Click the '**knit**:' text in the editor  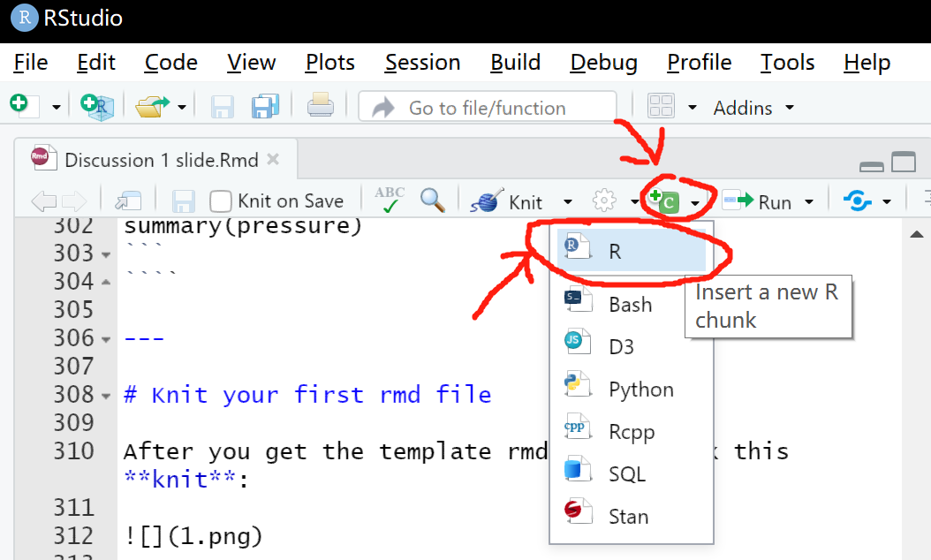(186, 480)
